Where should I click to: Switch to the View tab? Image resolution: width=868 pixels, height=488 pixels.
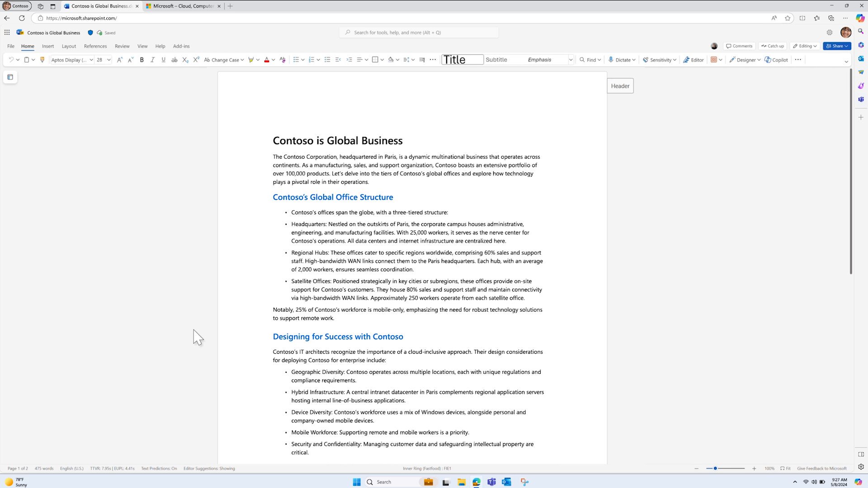click(142, 46)
